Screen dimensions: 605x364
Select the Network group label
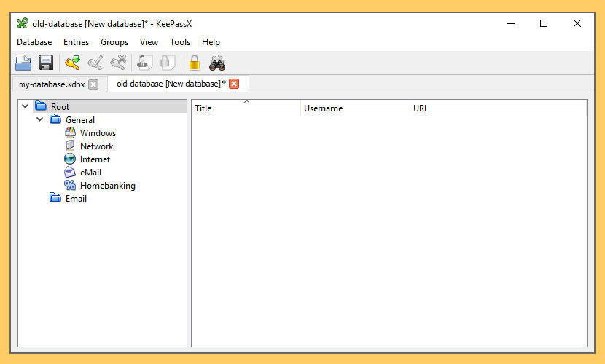pyautogui.click(x=96, y=146)
